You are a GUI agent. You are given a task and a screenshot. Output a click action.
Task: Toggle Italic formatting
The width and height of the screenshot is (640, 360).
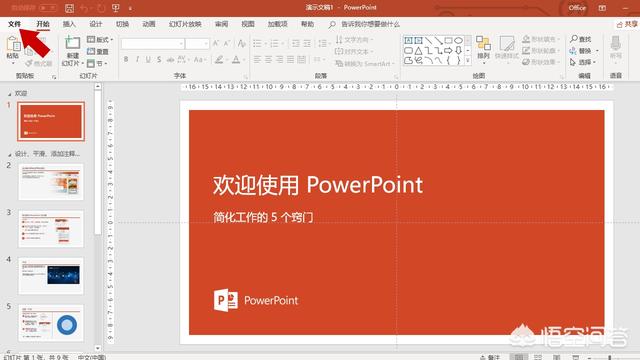point(137,60)
